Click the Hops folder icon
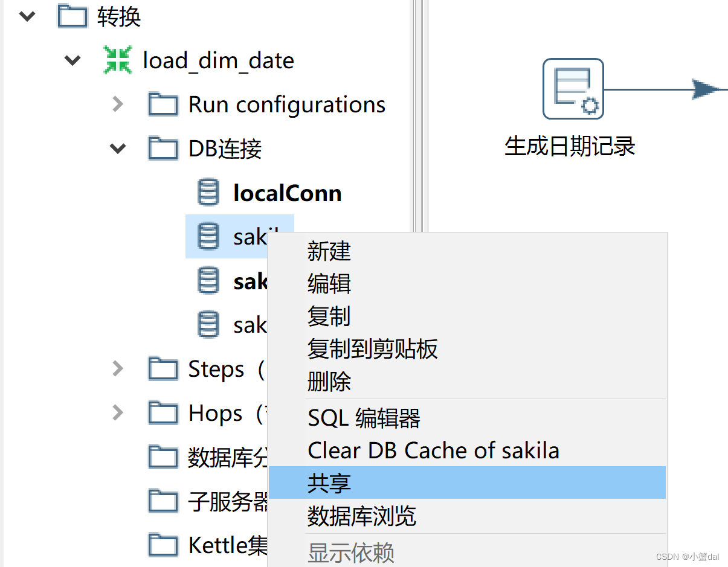728x567 pixels. click(x=163, y=412)
